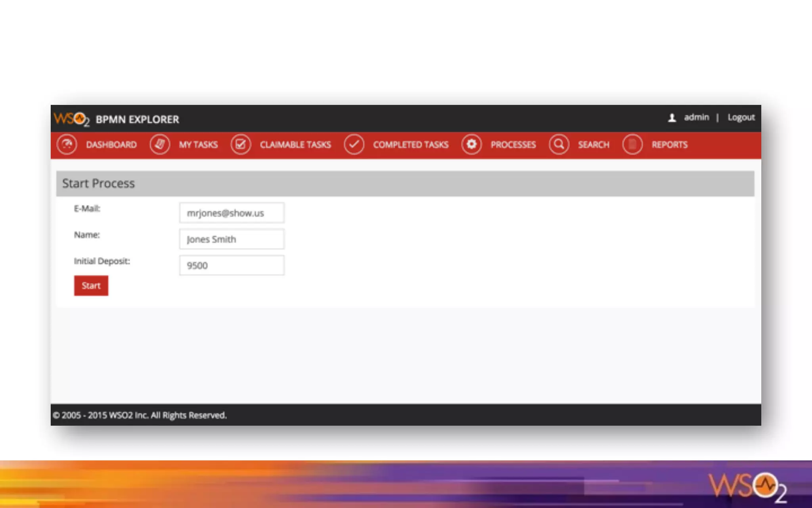Click the Completed Tasks checkmark icon
Screen dimensions: 812x508
(x=354, y=144)
